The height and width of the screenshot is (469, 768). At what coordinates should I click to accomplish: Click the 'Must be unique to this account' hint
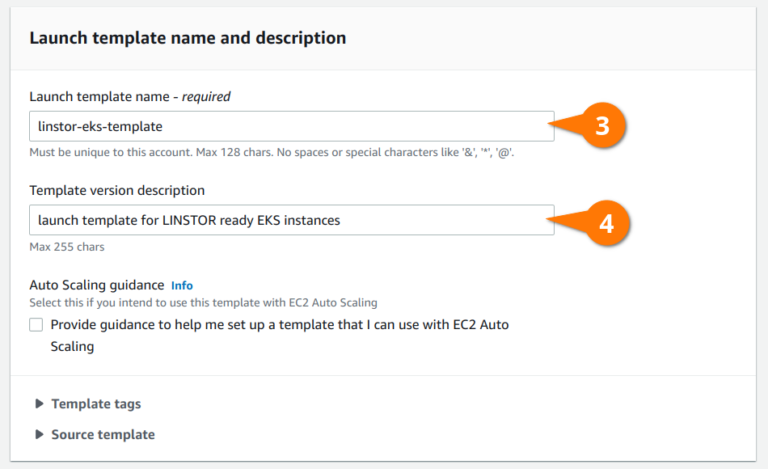coord(272,152)
